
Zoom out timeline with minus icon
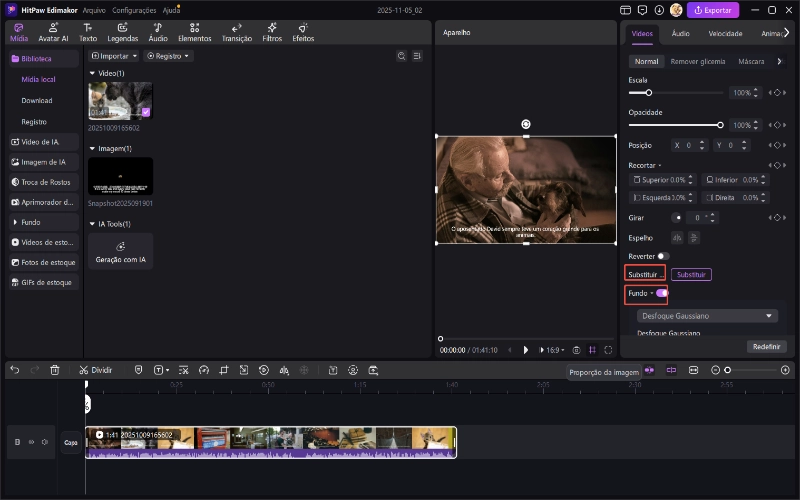pyautogui.click(x=715, y=370)
